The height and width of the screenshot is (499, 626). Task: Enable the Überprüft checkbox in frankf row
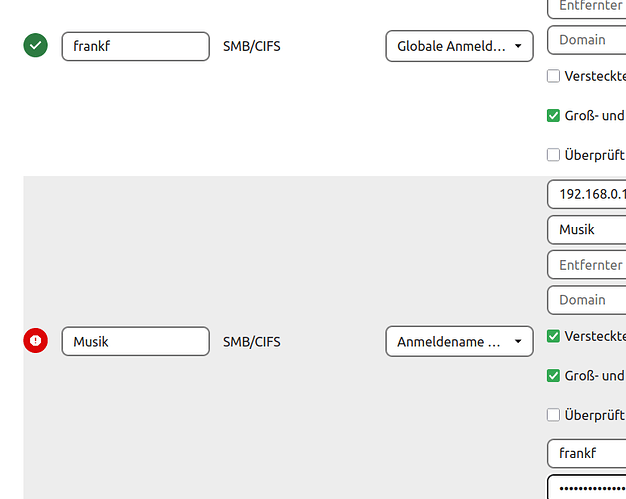tap(553, 155)
